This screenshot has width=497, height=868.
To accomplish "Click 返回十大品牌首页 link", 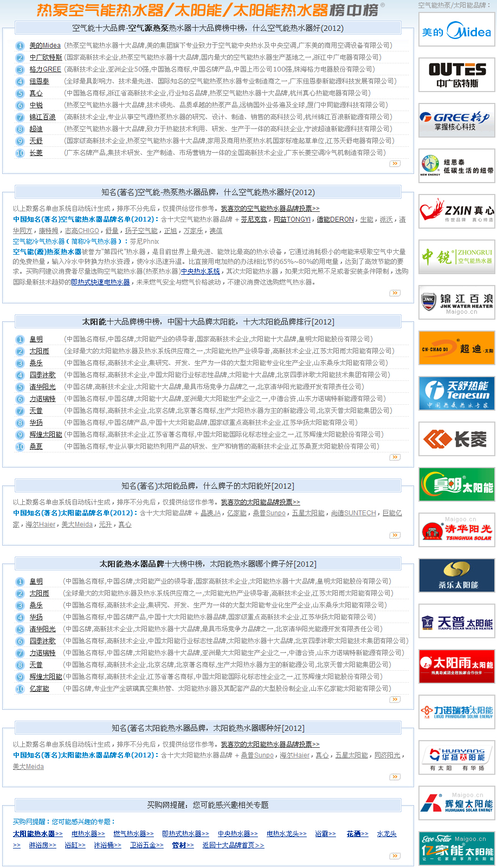I will coord(233,845).
